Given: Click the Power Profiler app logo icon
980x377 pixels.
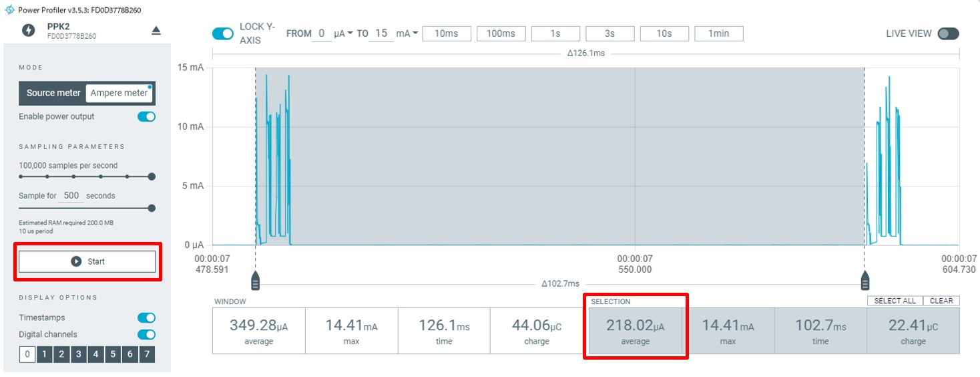Looking at the screenshot, I should 9,10.
